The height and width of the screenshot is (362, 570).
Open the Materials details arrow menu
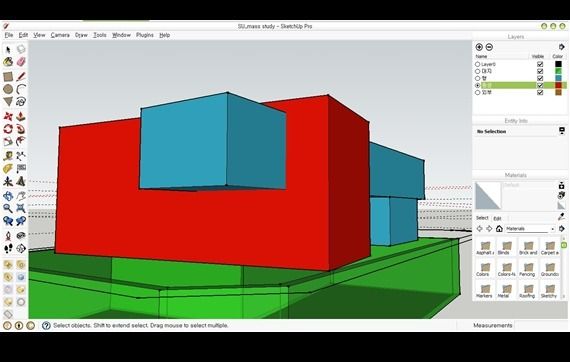pos(562,229)
